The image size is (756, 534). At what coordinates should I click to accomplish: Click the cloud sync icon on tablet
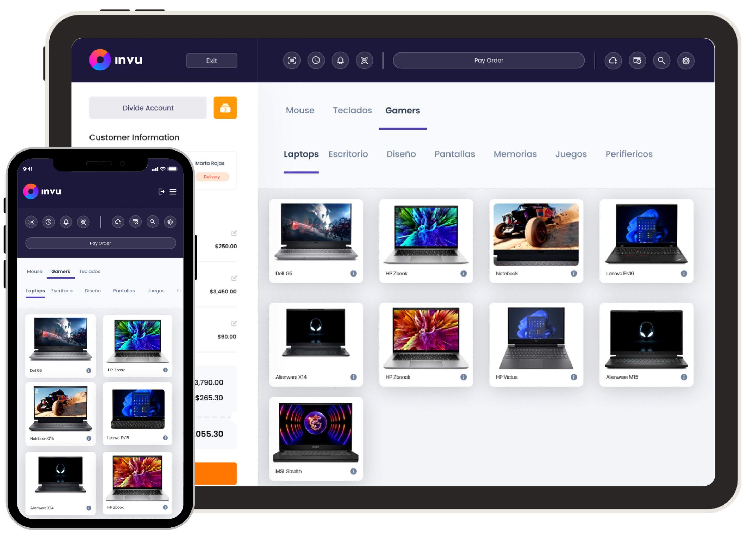[x=613, y=61]
